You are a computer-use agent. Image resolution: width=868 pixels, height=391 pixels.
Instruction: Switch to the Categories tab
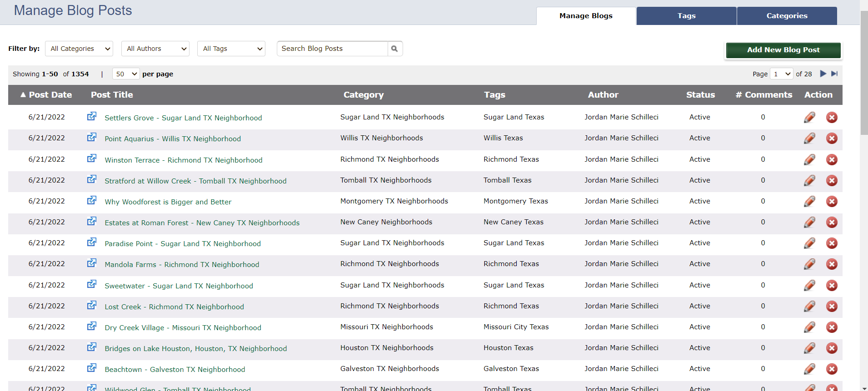point(787,16)
